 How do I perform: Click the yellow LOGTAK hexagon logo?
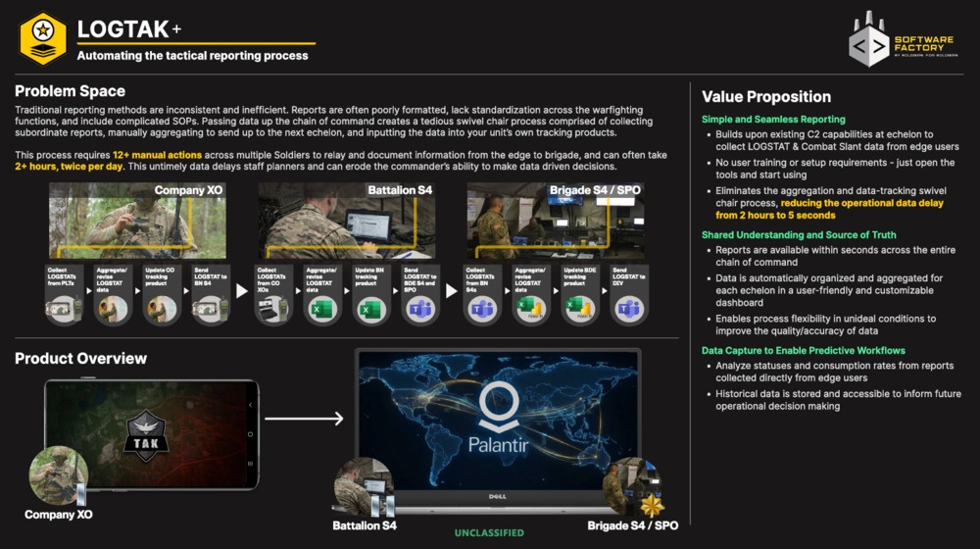(43, 38)
